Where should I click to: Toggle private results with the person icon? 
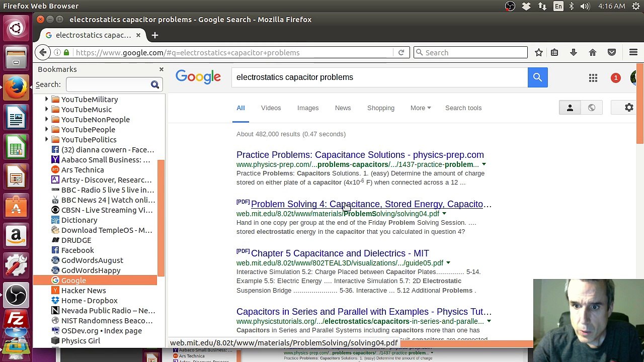[x=570, y=108]
